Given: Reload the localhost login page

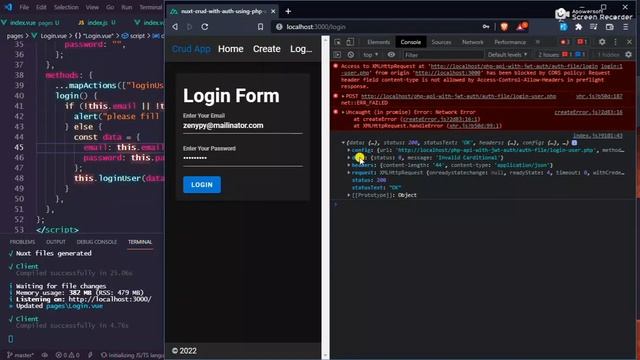Looking at the screenshot, I should pos(205,27).
